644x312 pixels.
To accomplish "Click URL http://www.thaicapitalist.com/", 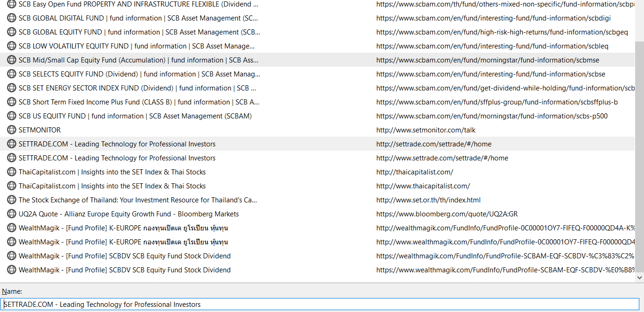I will coord(423,186).
